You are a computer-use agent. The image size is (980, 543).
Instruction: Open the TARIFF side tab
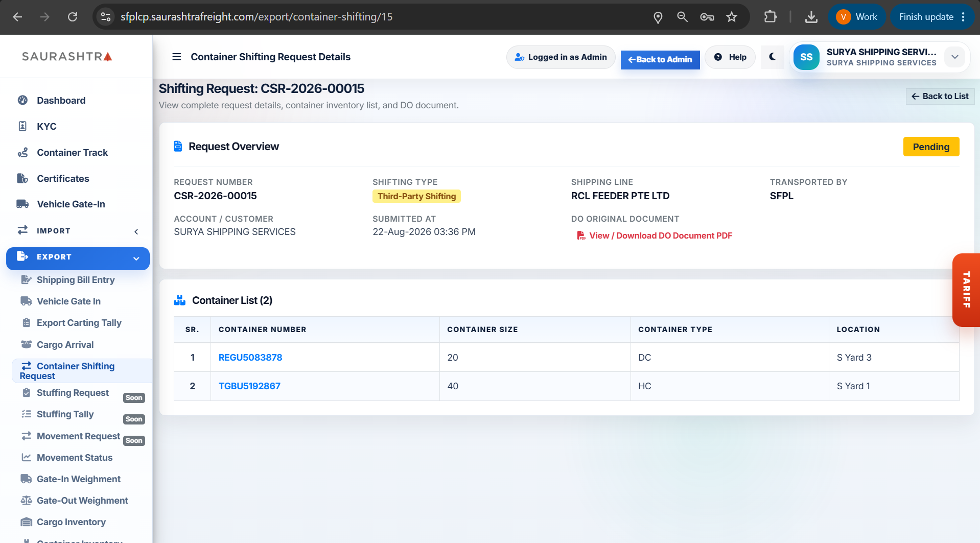pyautogui.click(x=966, y=290)
